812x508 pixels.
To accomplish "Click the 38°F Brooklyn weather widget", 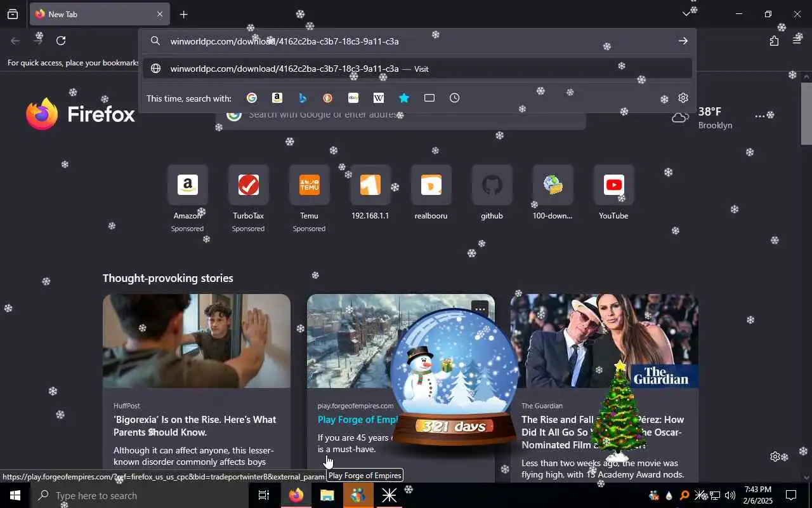I will click(x=702, y=117).
